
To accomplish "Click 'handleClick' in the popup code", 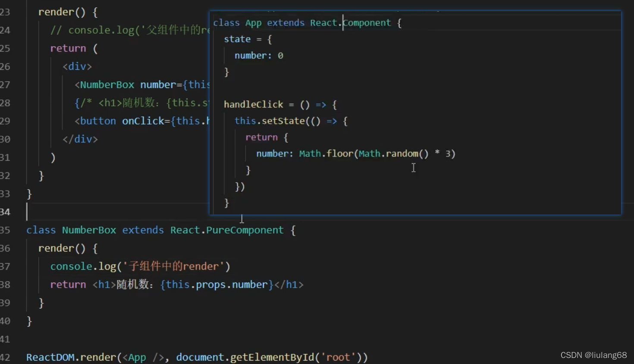I will [x=253, y=104].
